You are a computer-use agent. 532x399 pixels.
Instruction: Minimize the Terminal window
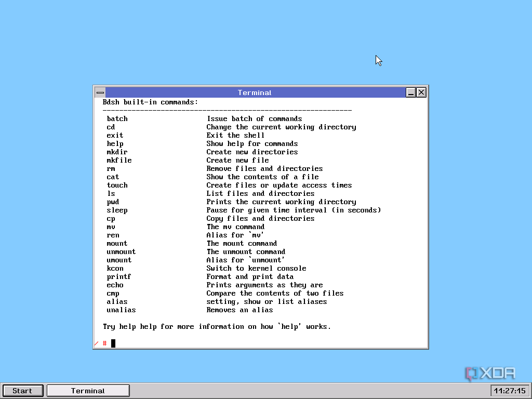point(410,92)
